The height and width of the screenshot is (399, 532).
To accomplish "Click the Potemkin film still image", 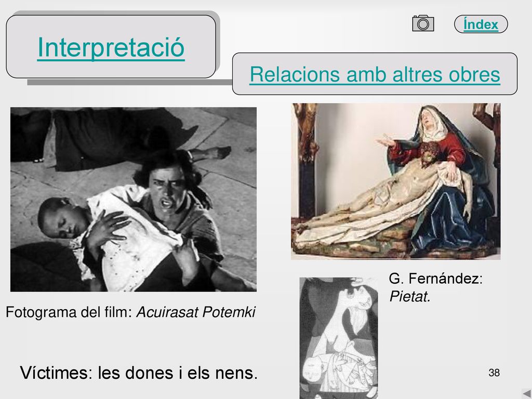I will pos(134,199).
